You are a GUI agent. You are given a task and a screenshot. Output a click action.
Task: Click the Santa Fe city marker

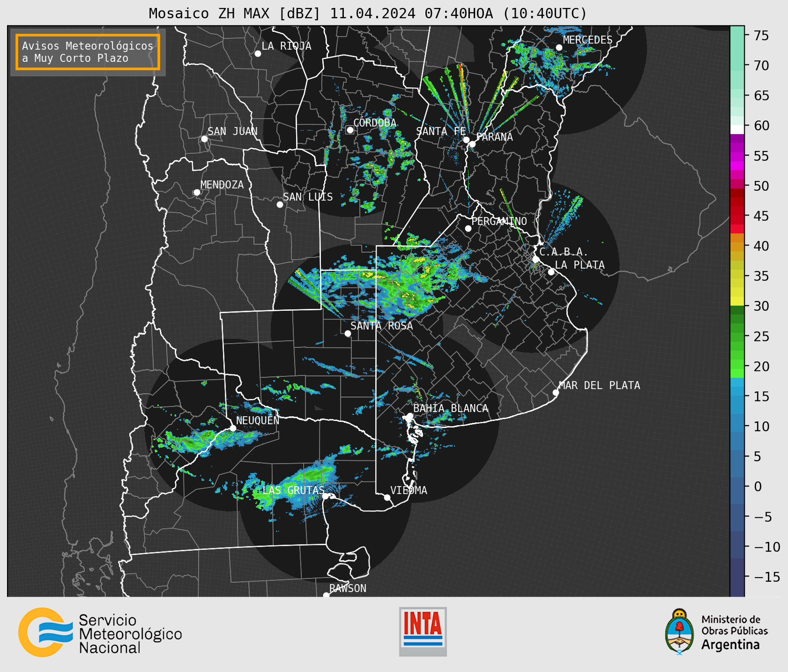click(466, 140)
